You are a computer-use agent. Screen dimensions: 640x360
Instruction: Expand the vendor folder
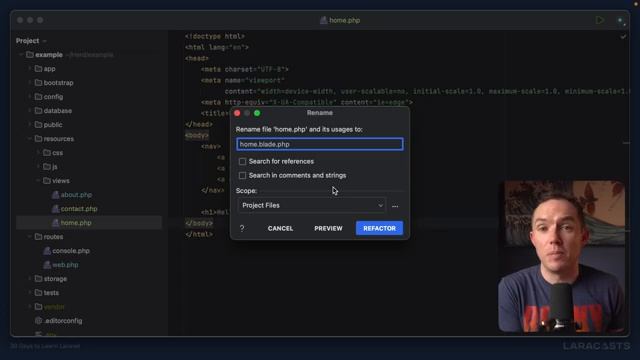tap(29, 307)
